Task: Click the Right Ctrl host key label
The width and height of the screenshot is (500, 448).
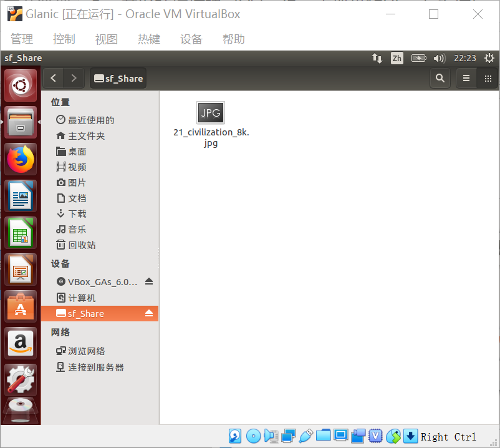Action: pos(448,437)
